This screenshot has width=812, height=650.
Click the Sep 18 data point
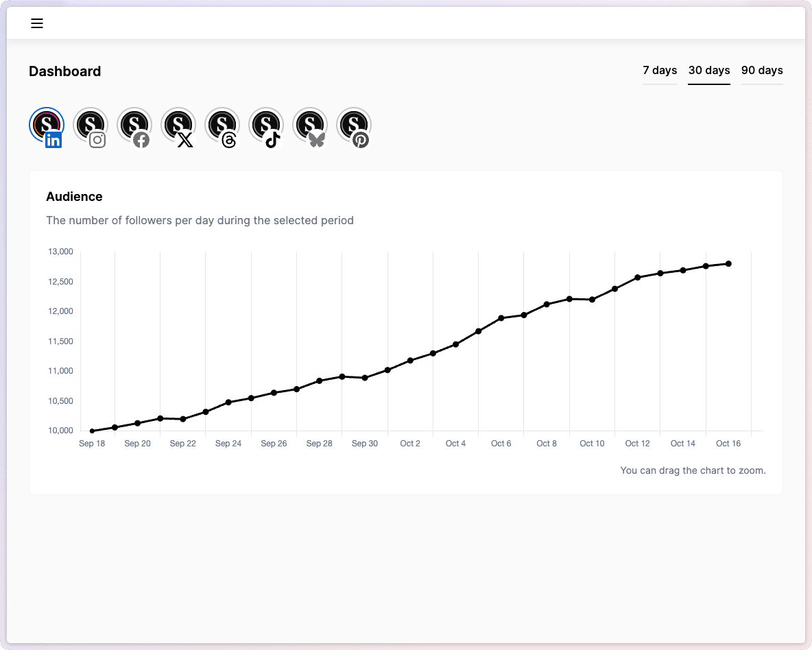pos(92,431)
